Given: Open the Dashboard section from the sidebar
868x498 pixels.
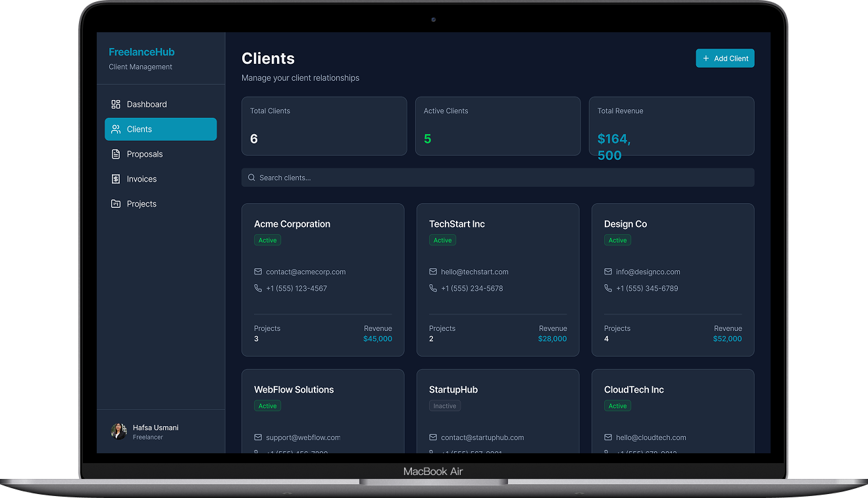Looking at the screenshot, I should click(146, 104).
